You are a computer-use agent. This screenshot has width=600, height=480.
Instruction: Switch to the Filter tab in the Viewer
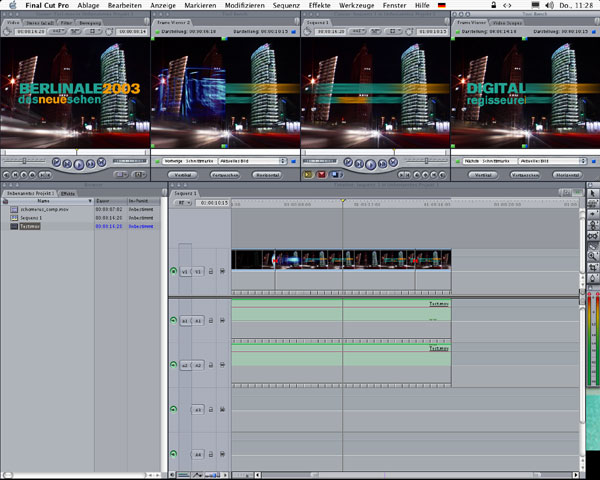pyautogui.click(x=66, y=23)
